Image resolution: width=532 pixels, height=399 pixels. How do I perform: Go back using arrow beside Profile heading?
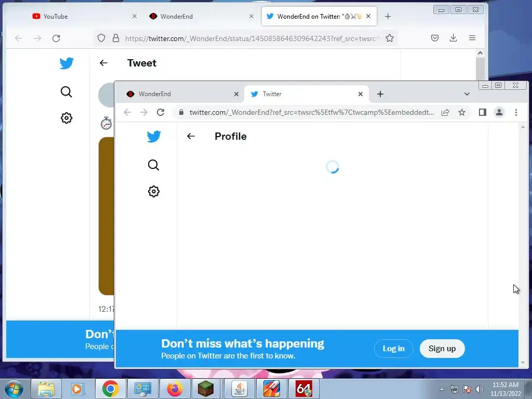(x=191, y=136)
